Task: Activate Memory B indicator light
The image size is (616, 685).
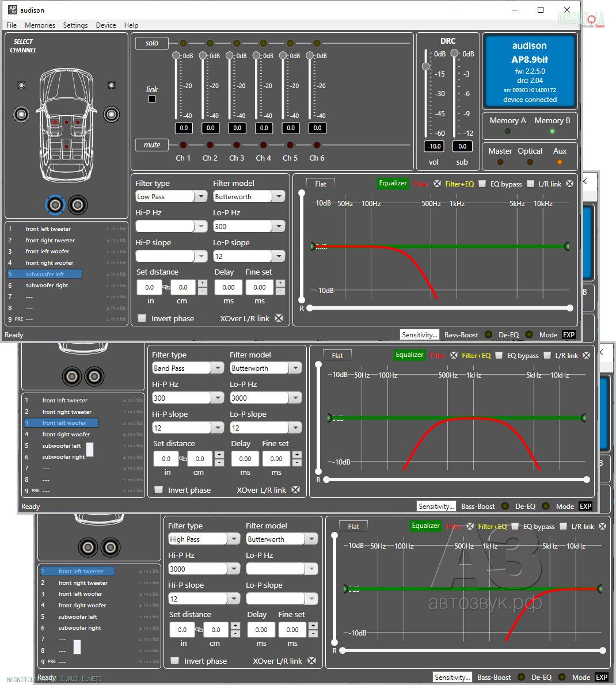Action: click(552, 131)
